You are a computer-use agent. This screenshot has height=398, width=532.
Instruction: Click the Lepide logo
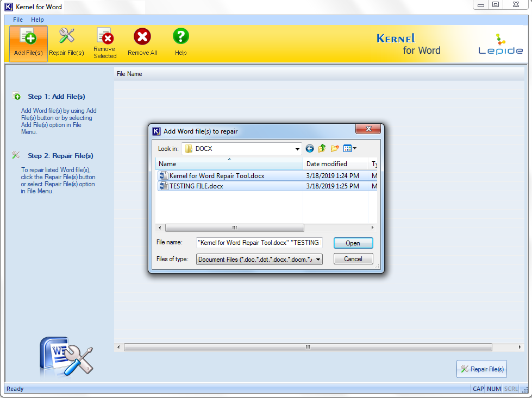(x=500, y=44)
